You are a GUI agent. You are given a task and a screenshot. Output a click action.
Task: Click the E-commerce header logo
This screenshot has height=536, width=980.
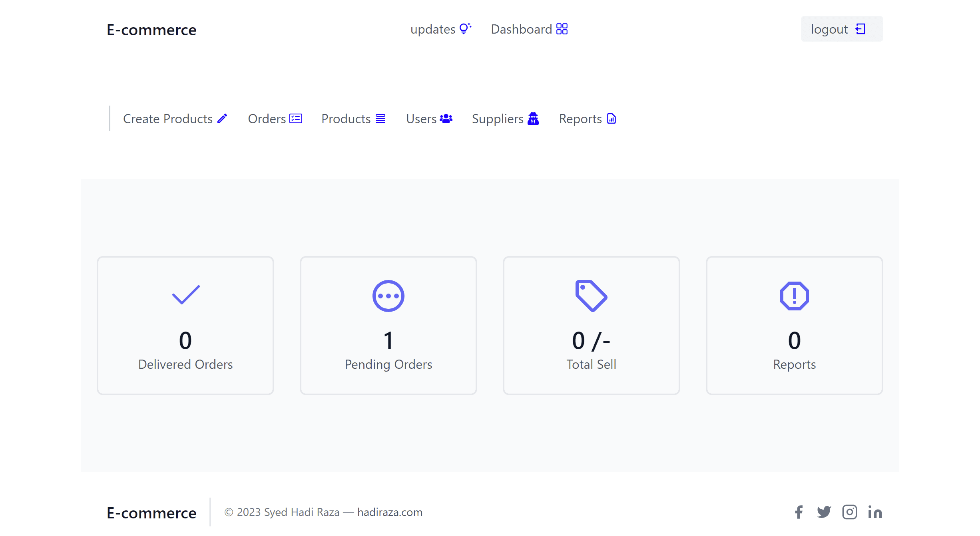point(151,30)
